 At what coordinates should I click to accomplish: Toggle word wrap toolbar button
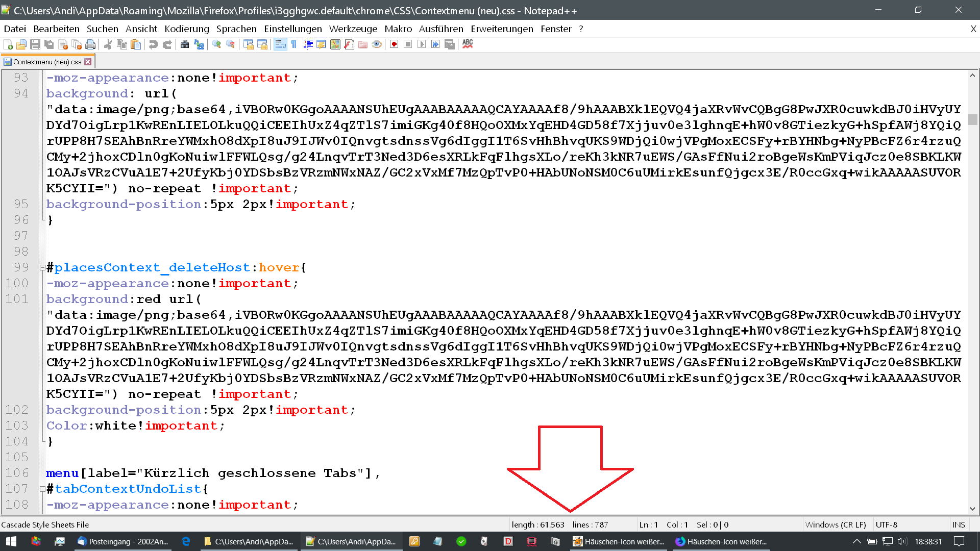click(280, 45)
